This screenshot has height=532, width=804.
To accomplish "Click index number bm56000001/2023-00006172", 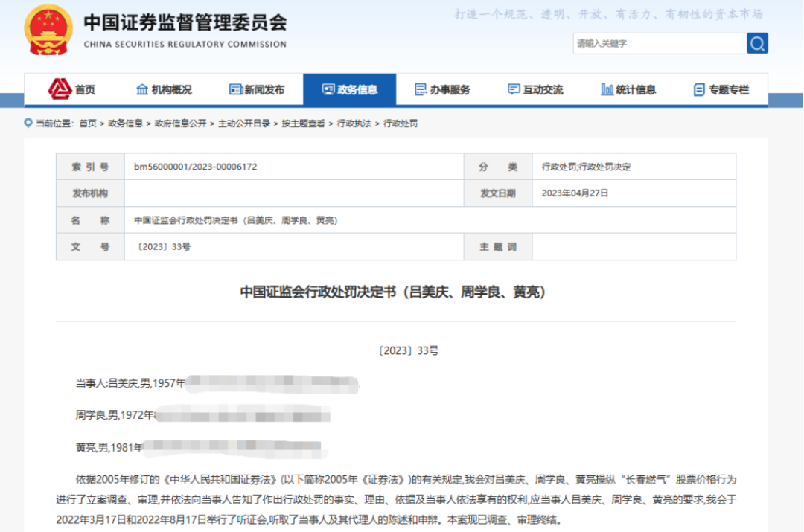I will [x=195, y=167].
